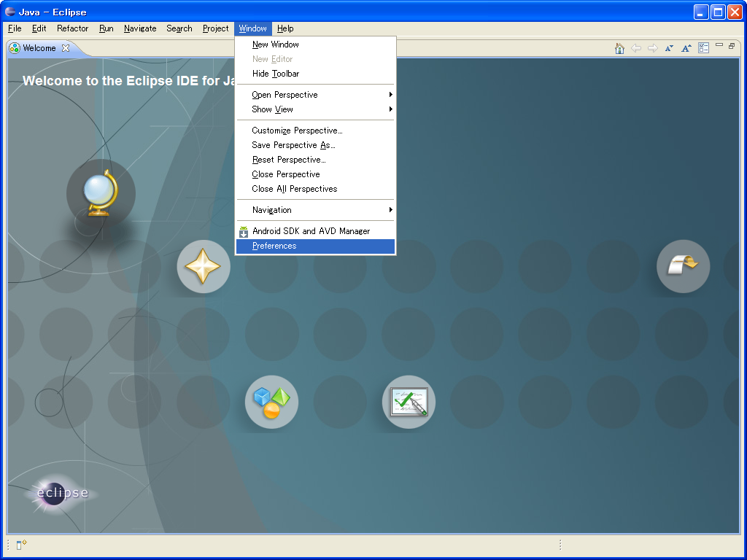
Task: Reduce font size in Welcome toolbar
Action: [669, 48]
